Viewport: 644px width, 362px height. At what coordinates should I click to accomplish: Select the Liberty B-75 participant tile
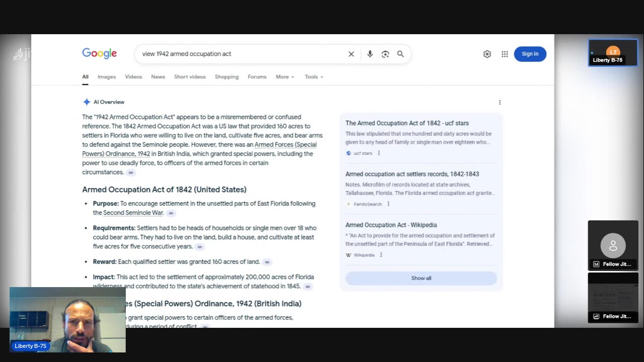613,53
